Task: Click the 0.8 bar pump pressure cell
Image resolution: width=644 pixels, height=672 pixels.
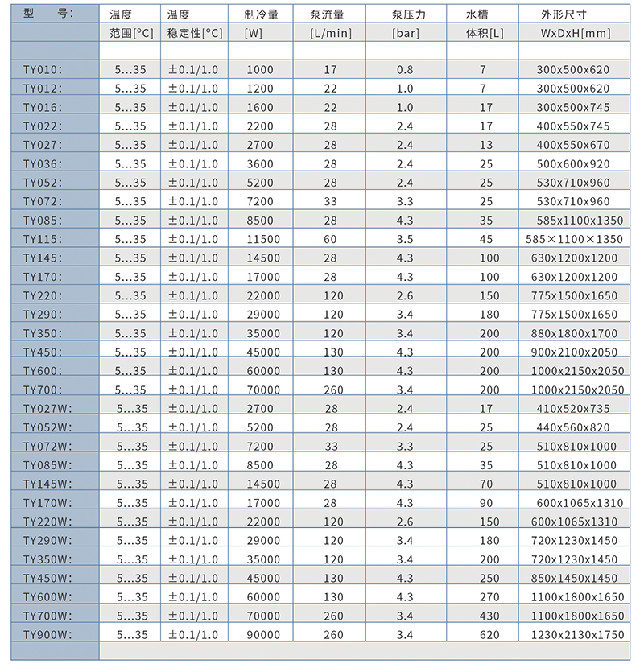Action: 404,69
